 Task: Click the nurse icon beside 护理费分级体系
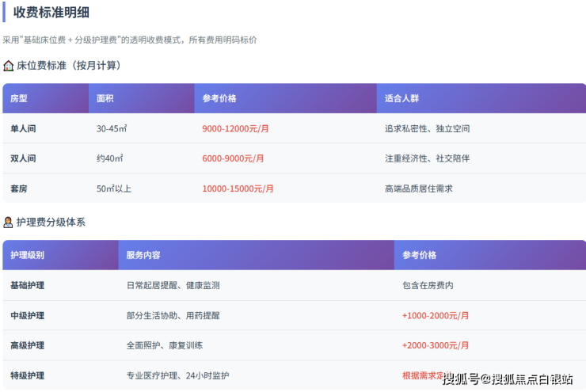point(9,223)
